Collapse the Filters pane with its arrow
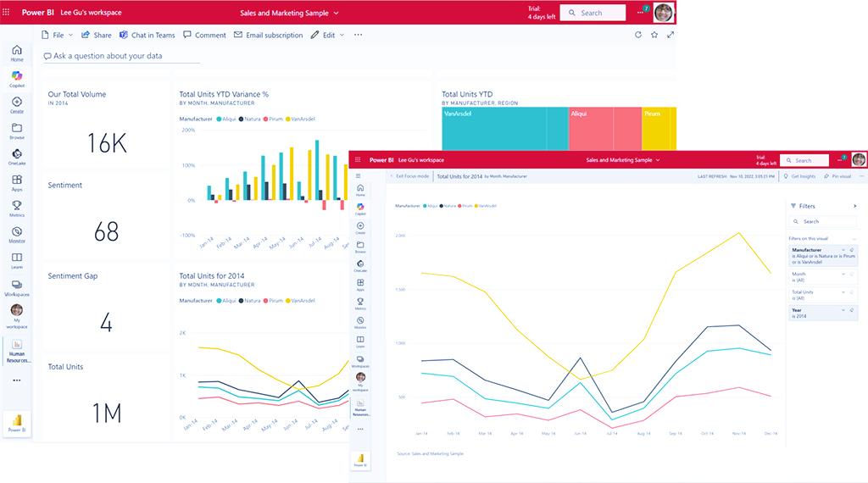 854,206
